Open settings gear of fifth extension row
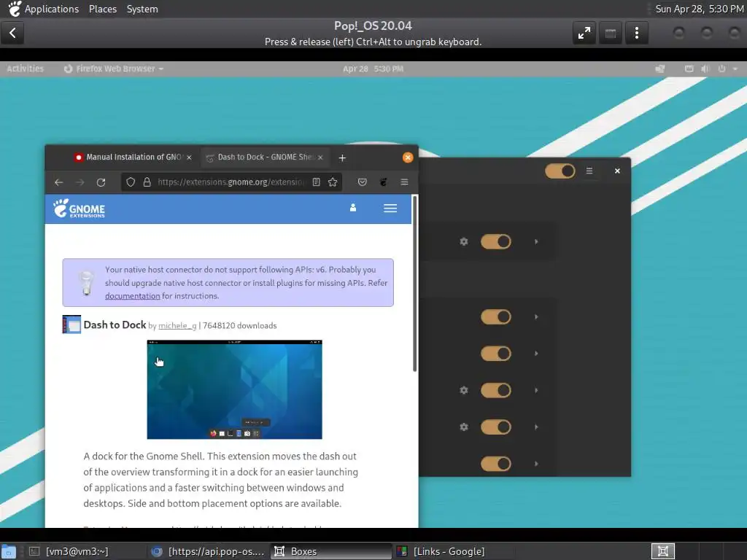 tap(463, 427)
